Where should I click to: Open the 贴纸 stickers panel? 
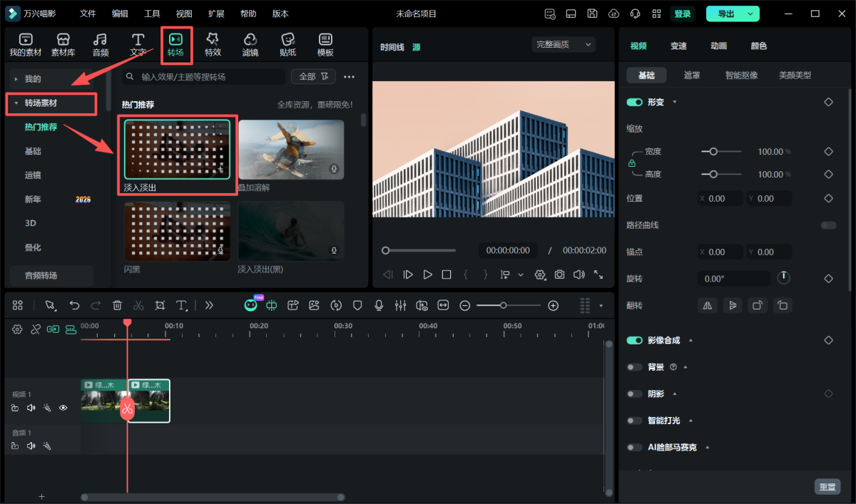click(287, 44)
